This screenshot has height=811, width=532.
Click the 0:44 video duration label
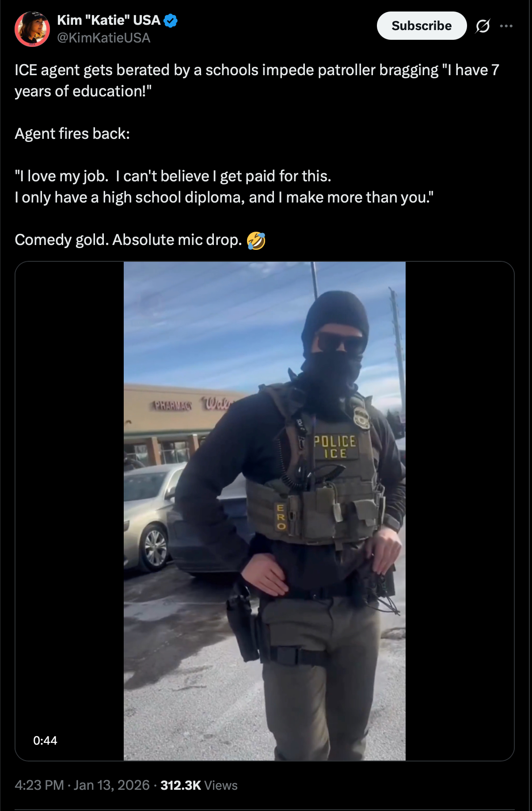[45, 741]
